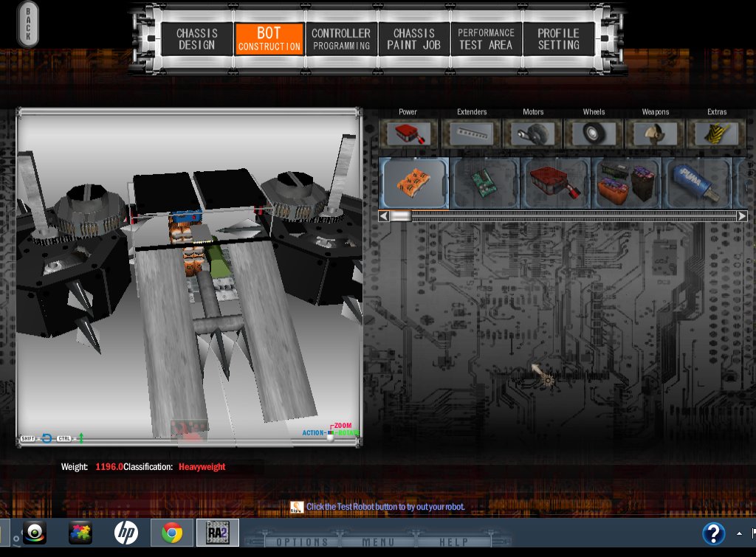Click the component list right scroll arrow
This screenshot has height=557, width=756.
(x=742, y=216)
